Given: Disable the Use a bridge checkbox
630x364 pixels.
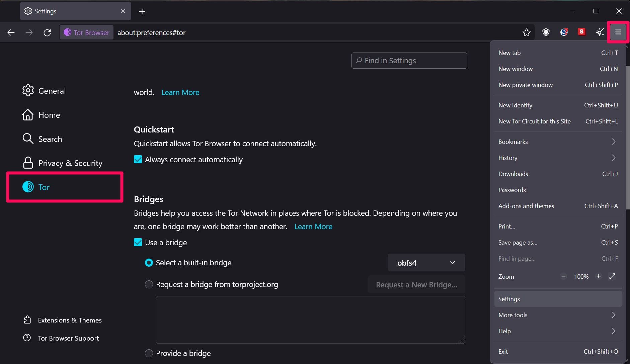Looking at the screenshot, I should point(138,243).
